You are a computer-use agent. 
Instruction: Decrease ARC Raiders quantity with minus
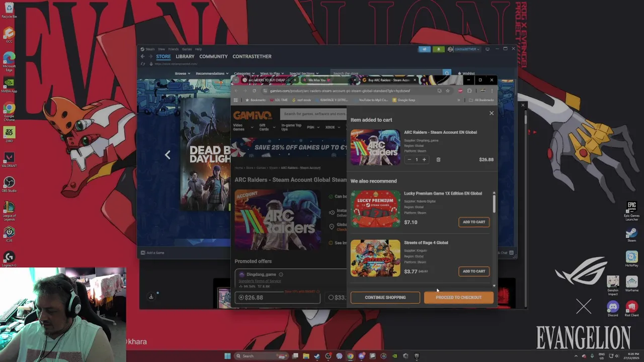click(x=409, y=159)
